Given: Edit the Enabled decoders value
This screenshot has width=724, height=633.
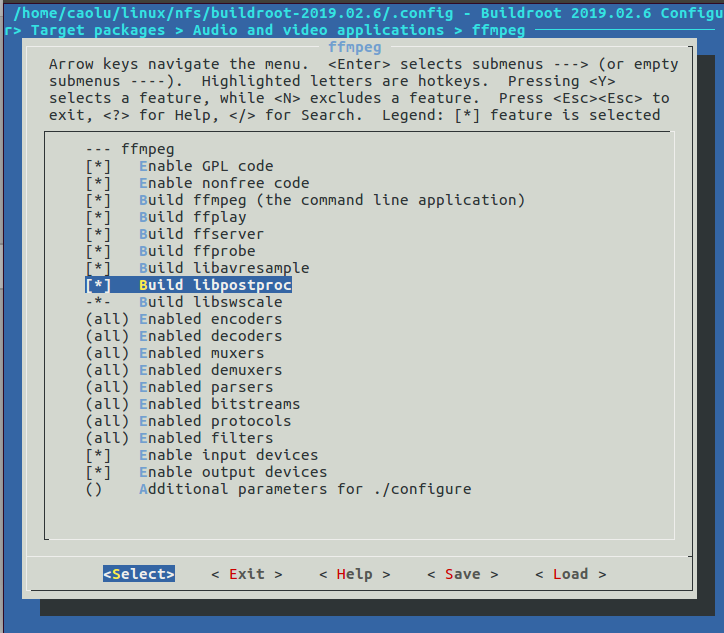Looking at the screenshot, I should [x=184, y=337].
